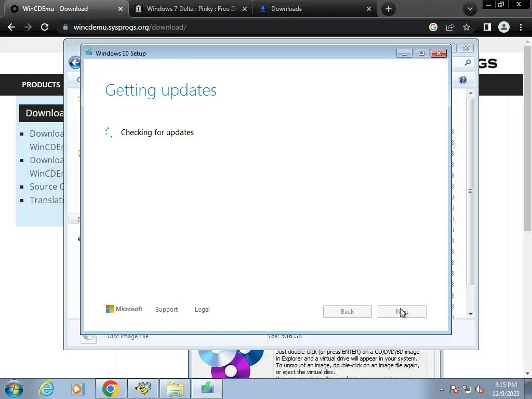Click the Explorer search magnifier icon
Viewport: 532px width, 399px height.
point(468,62)
